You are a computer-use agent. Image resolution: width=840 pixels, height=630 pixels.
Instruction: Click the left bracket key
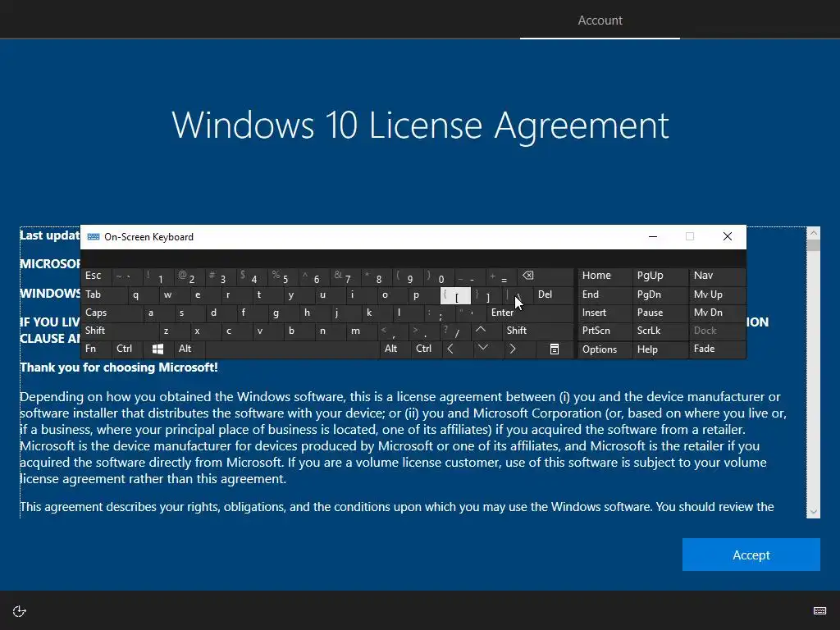click(x=456, y=295)
